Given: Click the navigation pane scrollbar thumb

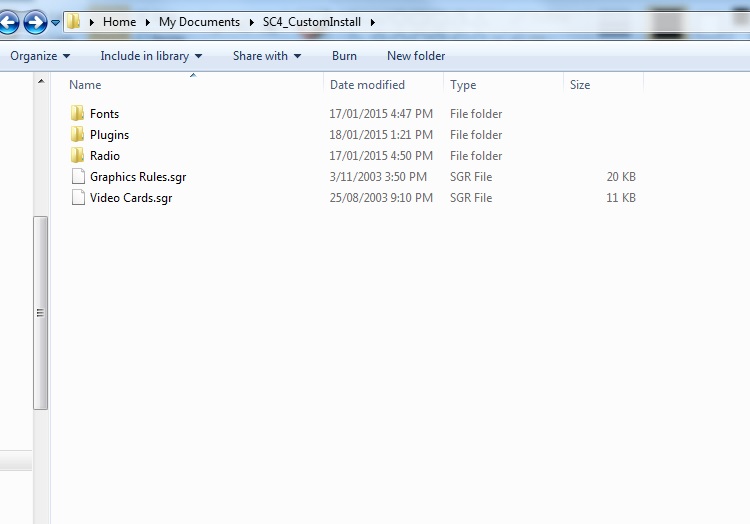Looking at the screenshot, I should (41, 313).
